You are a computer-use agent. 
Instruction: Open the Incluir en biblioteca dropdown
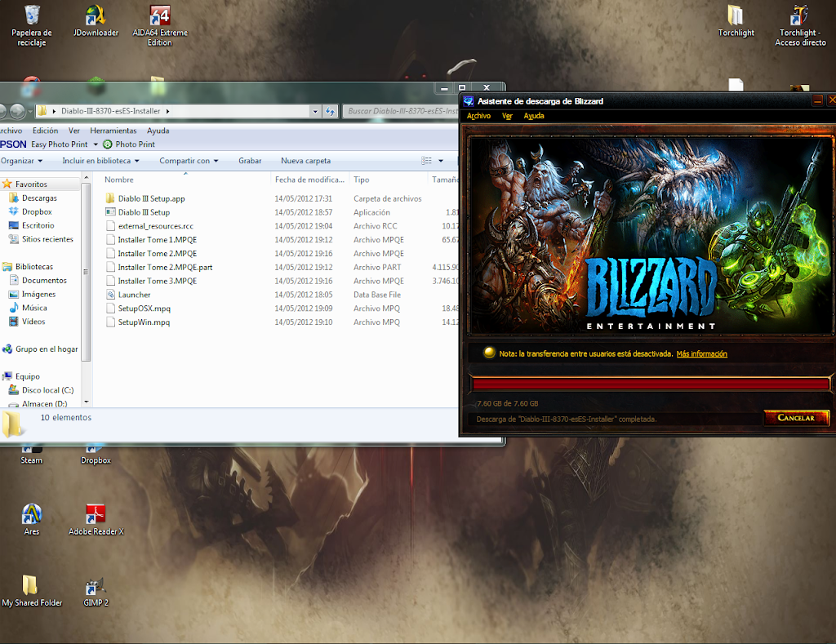(100, 161)
